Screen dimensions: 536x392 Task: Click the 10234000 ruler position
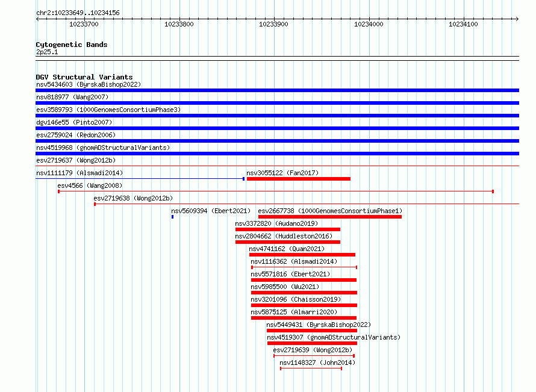point(369,24)
